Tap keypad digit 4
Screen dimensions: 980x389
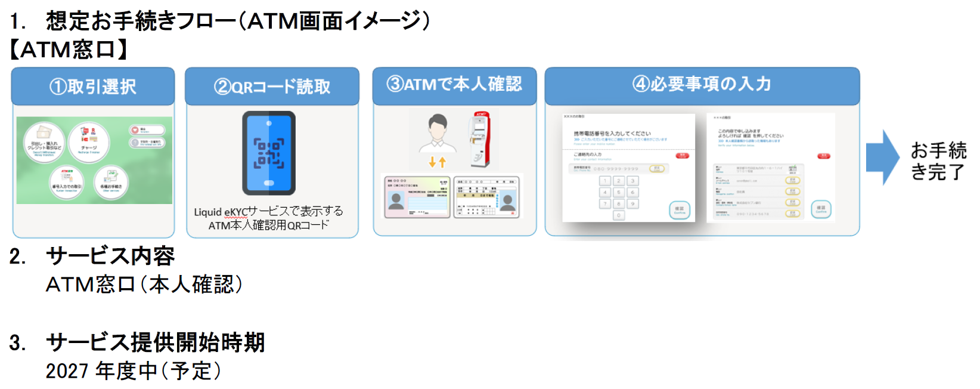pos(605,192)
